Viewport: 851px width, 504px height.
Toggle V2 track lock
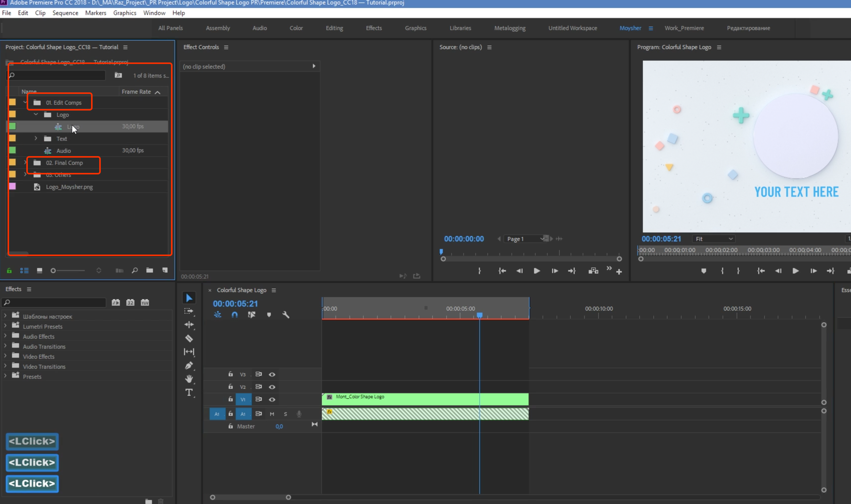pos(230,387)
